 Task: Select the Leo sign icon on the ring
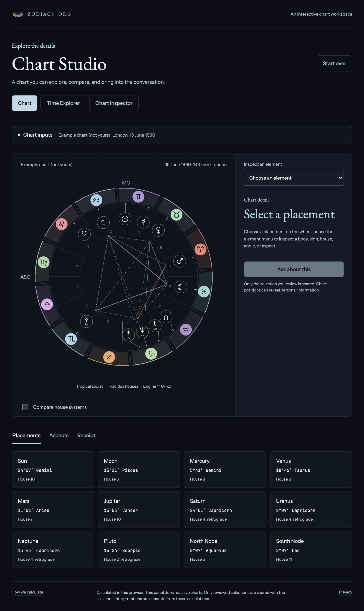pos(62,224)
